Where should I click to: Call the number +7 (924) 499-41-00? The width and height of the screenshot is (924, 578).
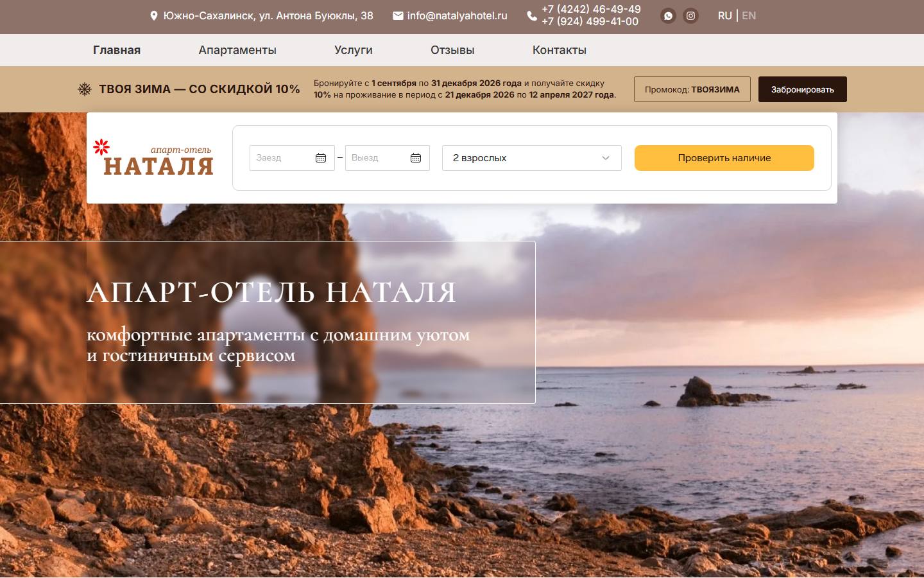click(590, 22)
